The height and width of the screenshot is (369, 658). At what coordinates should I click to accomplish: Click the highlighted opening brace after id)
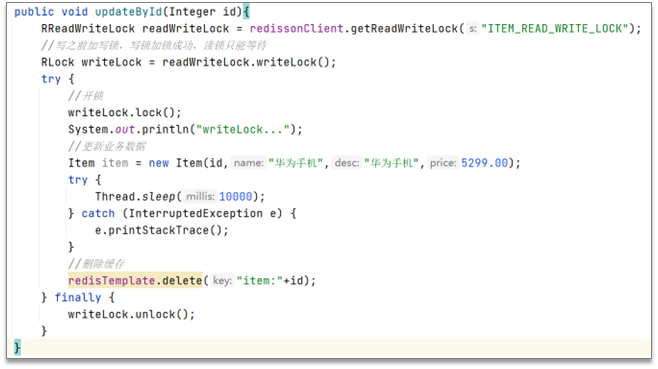click(x=246, y=12)
